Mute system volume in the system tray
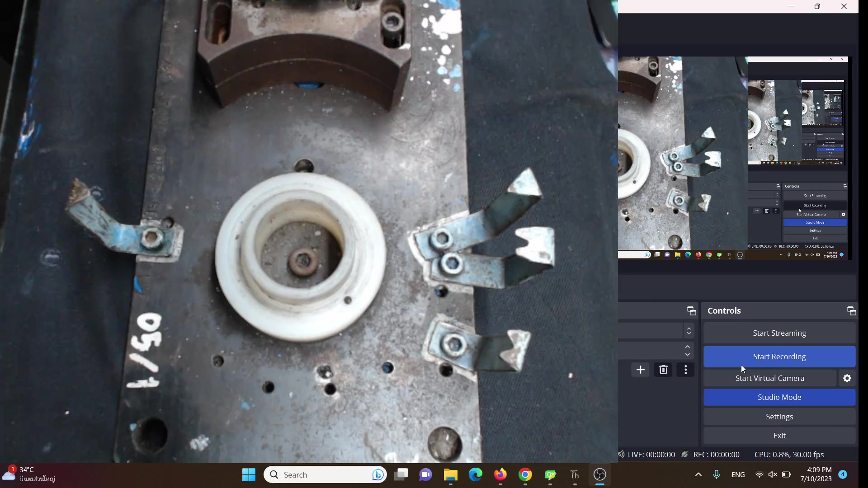868x488 pixels. click(773, 474)
